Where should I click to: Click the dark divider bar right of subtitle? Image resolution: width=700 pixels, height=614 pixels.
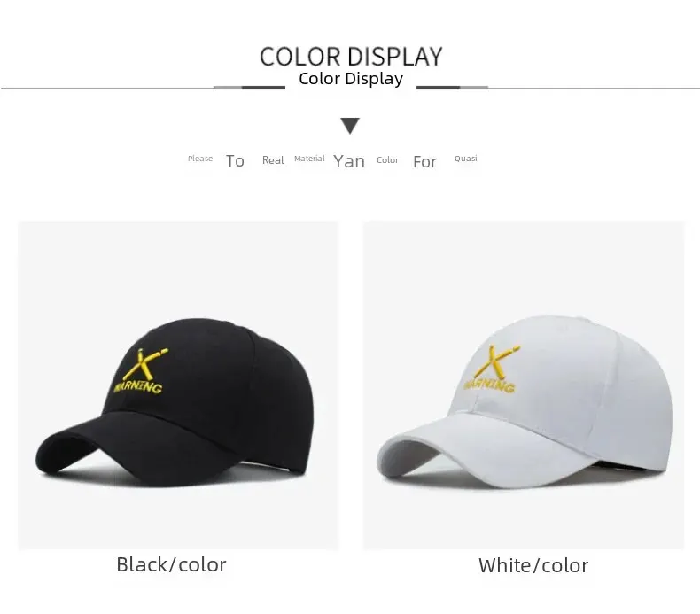coord(438,88)
